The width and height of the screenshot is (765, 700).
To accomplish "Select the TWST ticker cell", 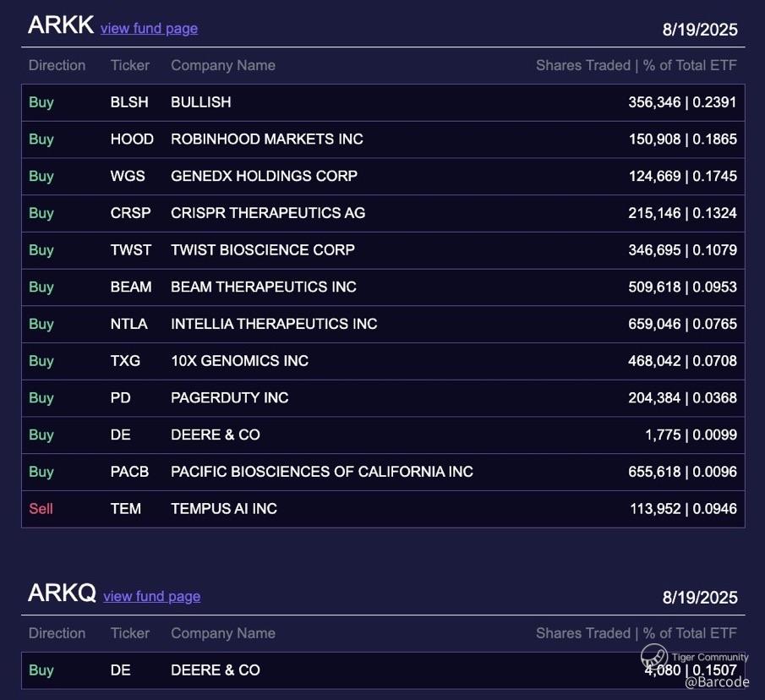I will click(131, 250).
